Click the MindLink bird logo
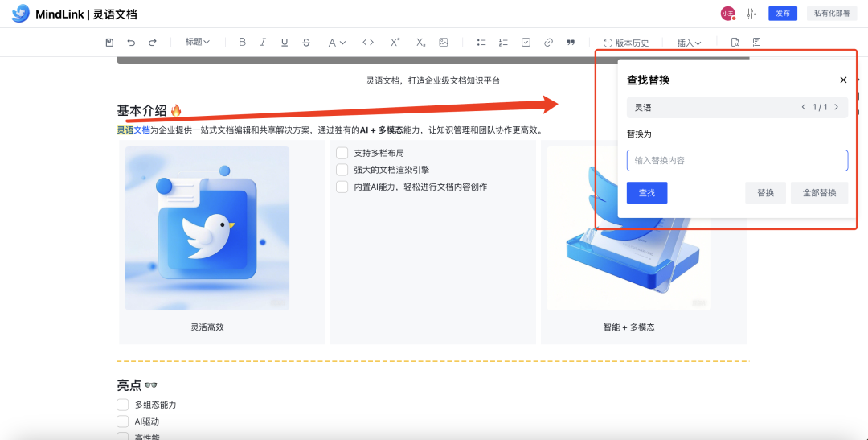The width and height of the screenshot is (868, 440). [20, 14]
